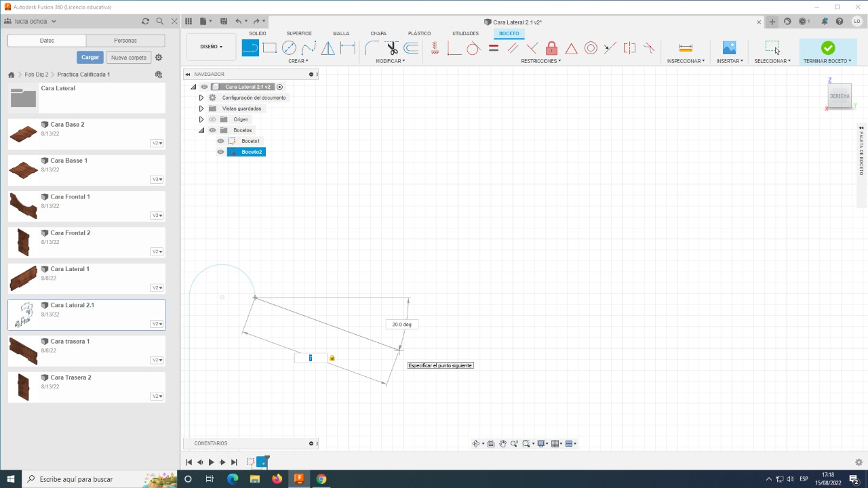Click the ViewCube Derecha face
This screenshot has height=488, width=868.
pos(840,96)
